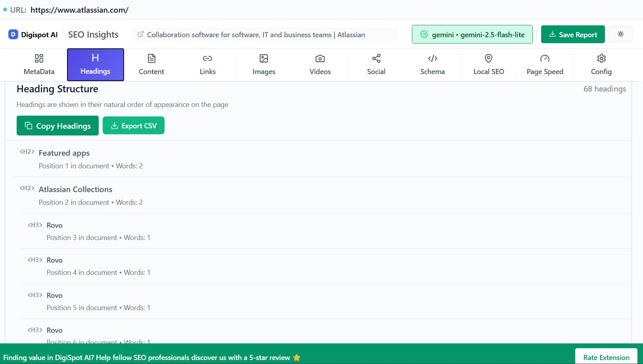Screen dimensions: 643x364
Task: Toggle the light/dark theme sun icon
Action: coord(620,34)
